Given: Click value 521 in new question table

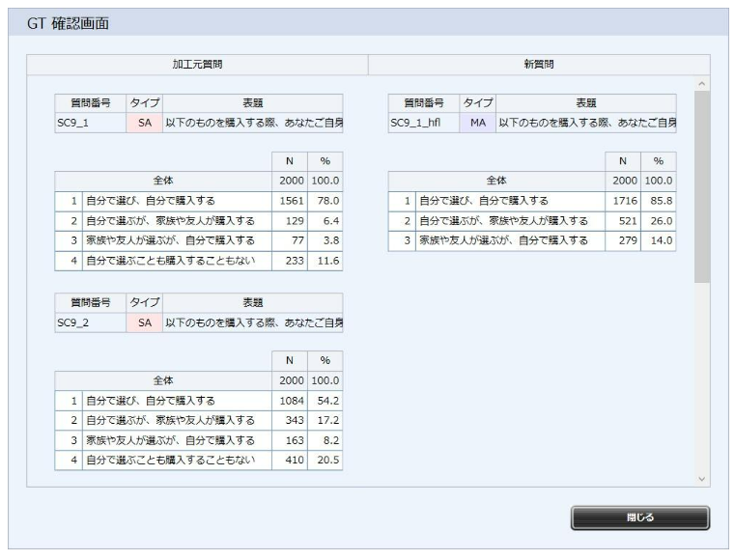Looking at the screenshot, I should 623,221.
